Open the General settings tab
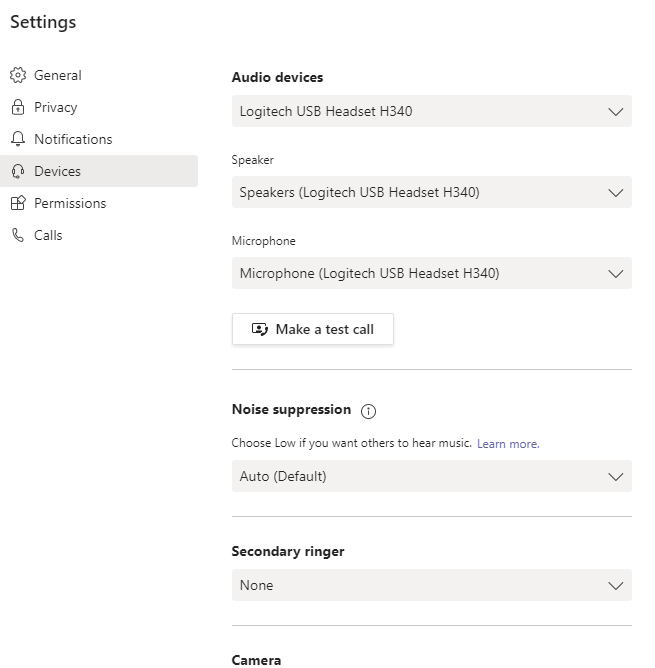This screenshot has width=655, height=668. click(x=57, y=75)
